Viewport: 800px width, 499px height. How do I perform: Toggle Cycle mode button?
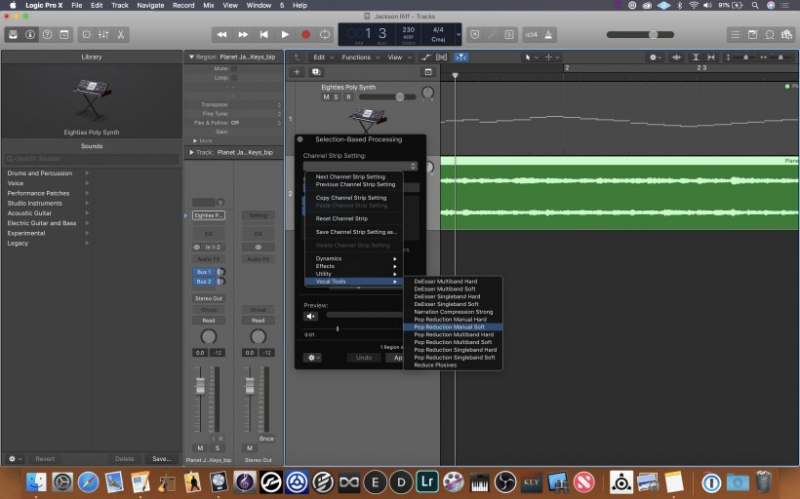click(325, 34)
